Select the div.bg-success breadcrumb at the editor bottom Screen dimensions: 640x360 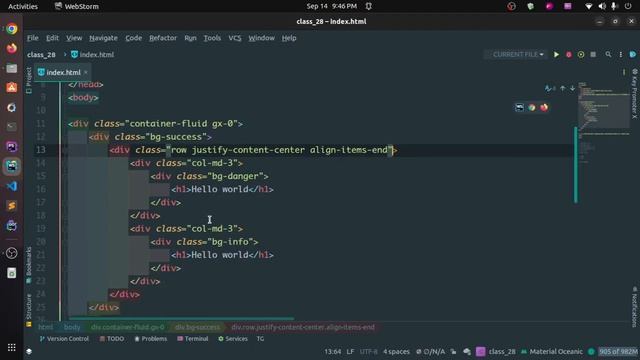click(198, 327)
